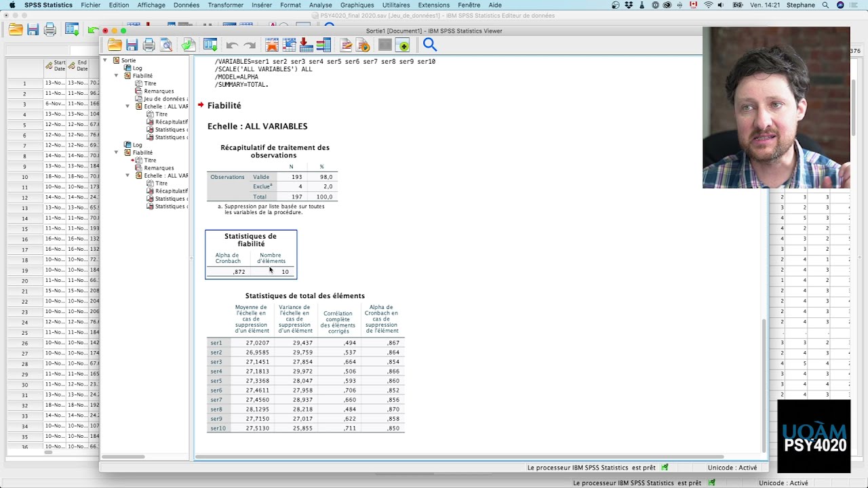
Task: Click the Go to Case icon in Viewer toolbar
Action: 290,45
